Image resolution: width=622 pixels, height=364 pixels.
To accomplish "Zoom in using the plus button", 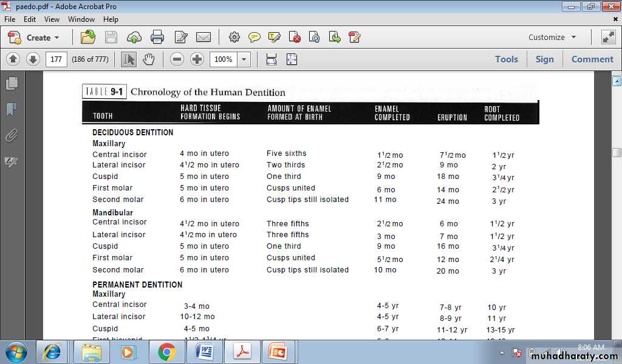I will [197, 59].
